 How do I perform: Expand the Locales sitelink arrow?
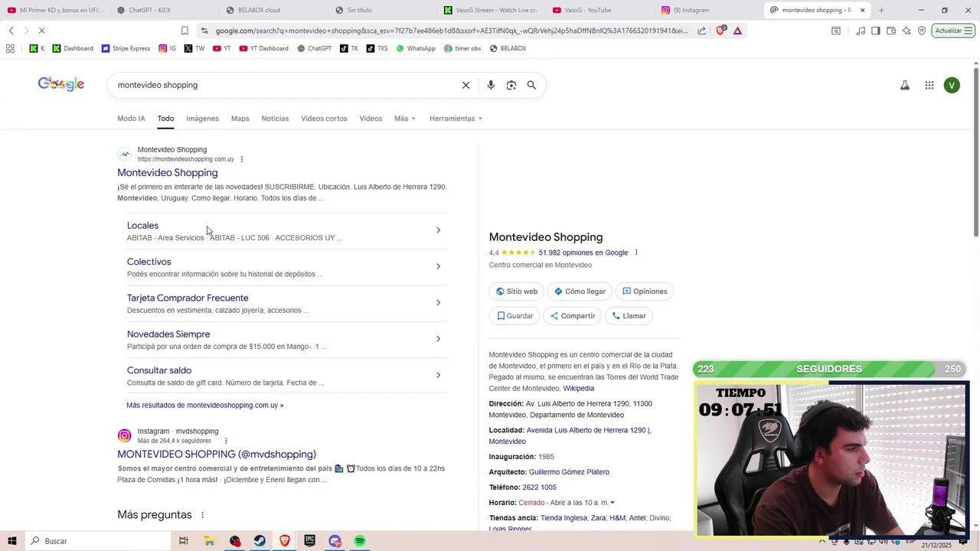coord(438,230)
